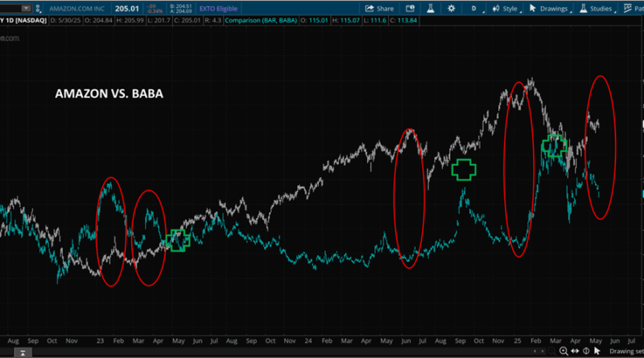Click the date value D: 5/30/25
The width and height of the screenshot is (644, 358).
[x=66, y=21]
